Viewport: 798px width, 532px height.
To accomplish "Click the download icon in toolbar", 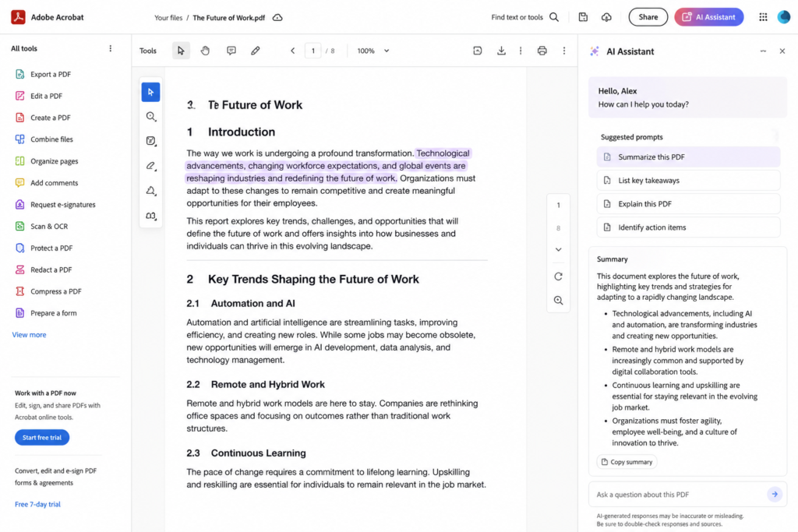I will pyautogui.click(x=501, y=51).
